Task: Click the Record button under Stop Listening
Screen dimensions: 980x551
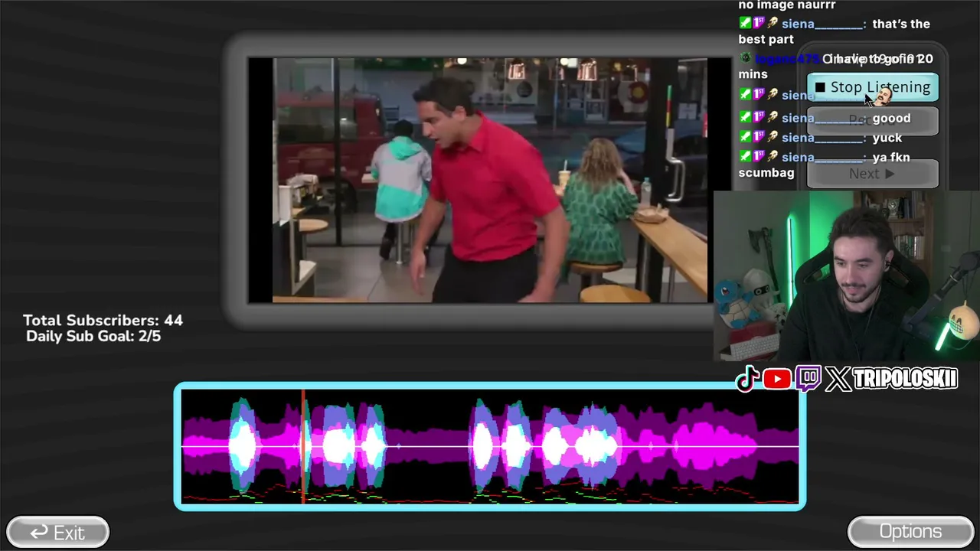Action: tap(873, 120)
